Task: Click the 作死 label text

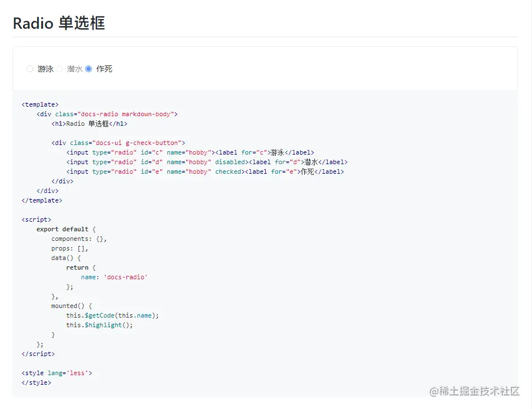Action: click(104, 69)
